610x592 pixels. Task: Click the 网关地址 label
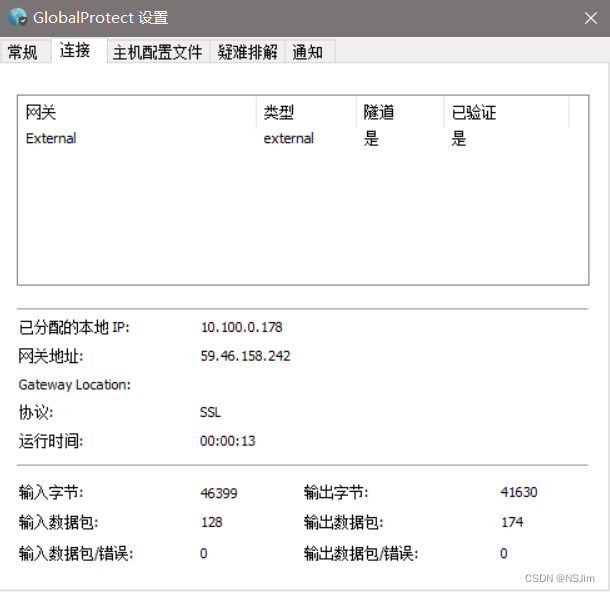(x=51, y=356)
